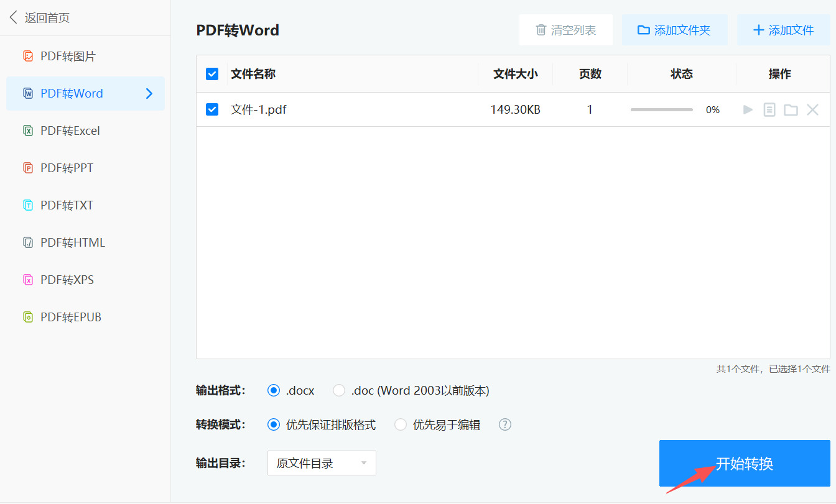Select the .doc (Word 2003以前版本) radio

tap(339, 391)
